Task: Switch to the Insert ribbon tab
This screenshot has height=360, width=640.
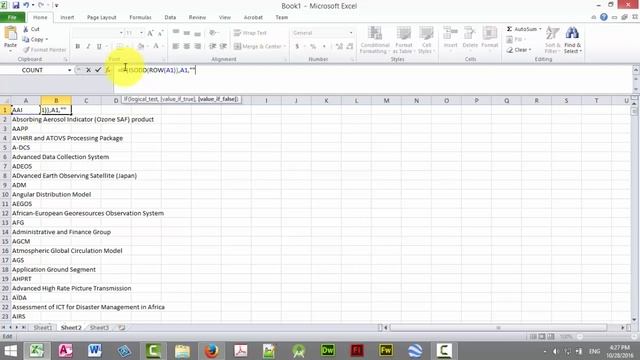Action: (x=67, y=18)
